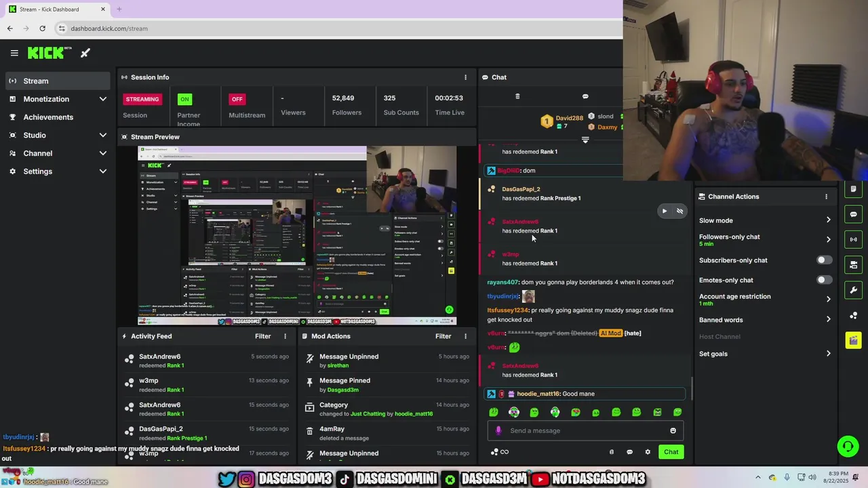868x488 pixels.
Task: Open the Stream sidebar item
Action: pyautogui.click(x=57, y=81)
